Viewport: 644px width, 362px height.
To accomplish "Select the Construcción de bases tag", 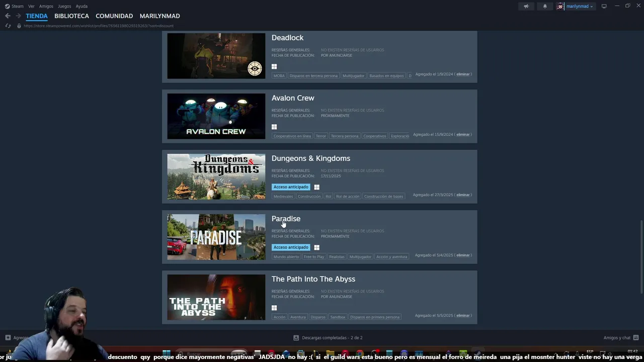I will point(383,197).
